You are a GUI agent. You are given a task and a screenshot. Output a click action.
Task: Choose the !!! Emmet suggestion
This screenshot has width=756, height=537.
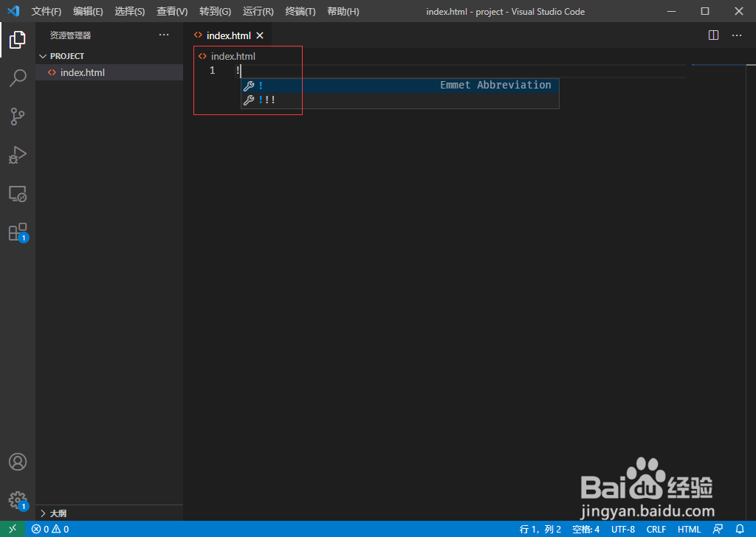400,100
